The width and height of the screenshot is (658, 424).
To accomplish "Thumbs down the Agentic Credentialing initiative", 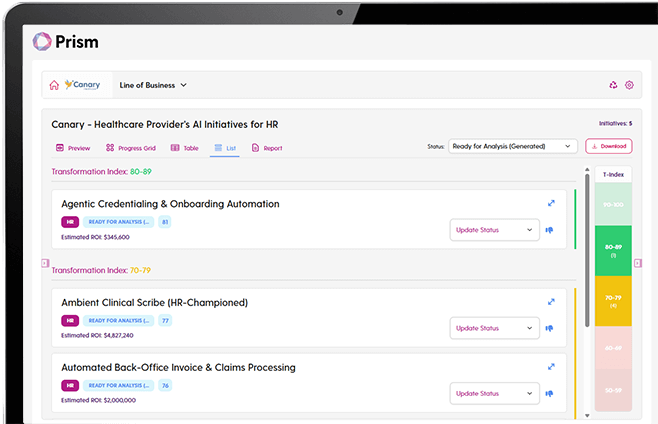I will [550, 229].
